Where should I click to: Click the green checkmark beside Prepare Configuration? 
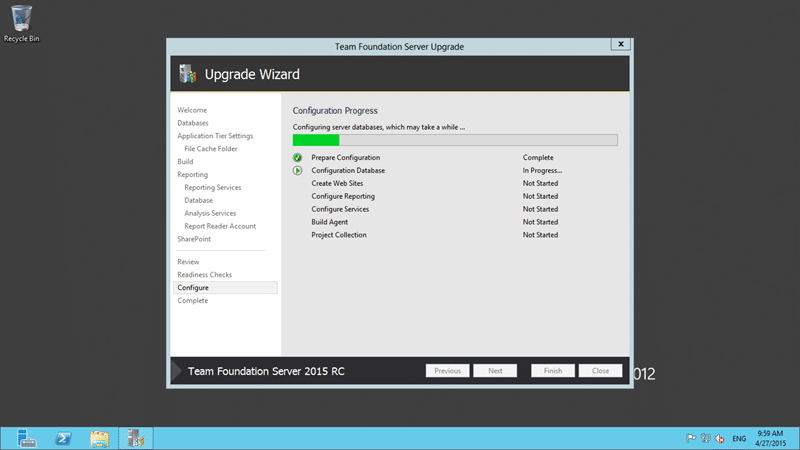(297, 158)
